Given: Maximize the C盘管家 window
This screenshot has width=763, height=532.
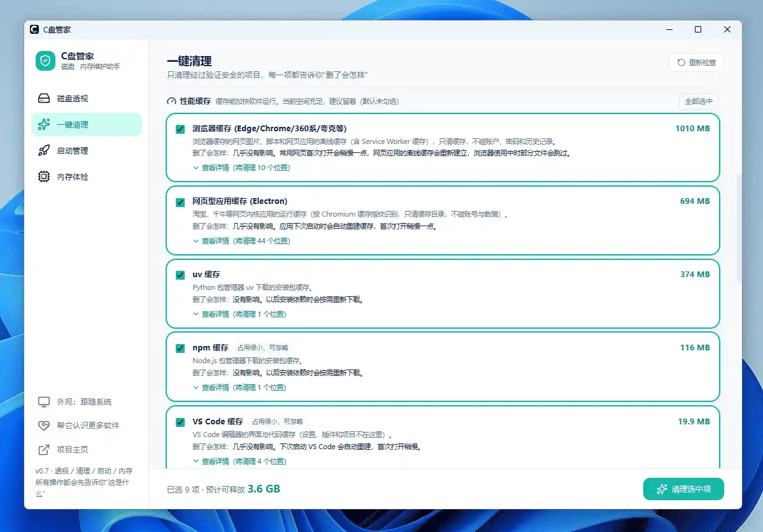Looking at the screenshot, I should point(698,30).
